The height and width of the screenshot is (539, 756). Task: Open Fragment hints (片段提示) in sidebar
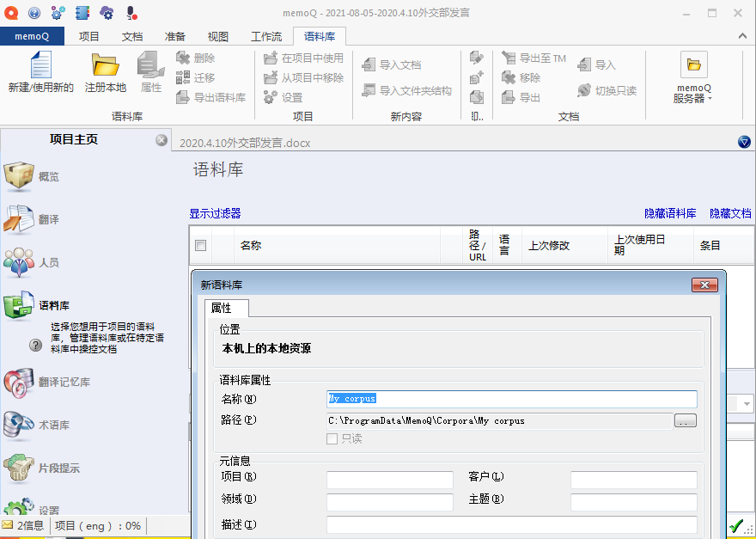pos(41,468)
